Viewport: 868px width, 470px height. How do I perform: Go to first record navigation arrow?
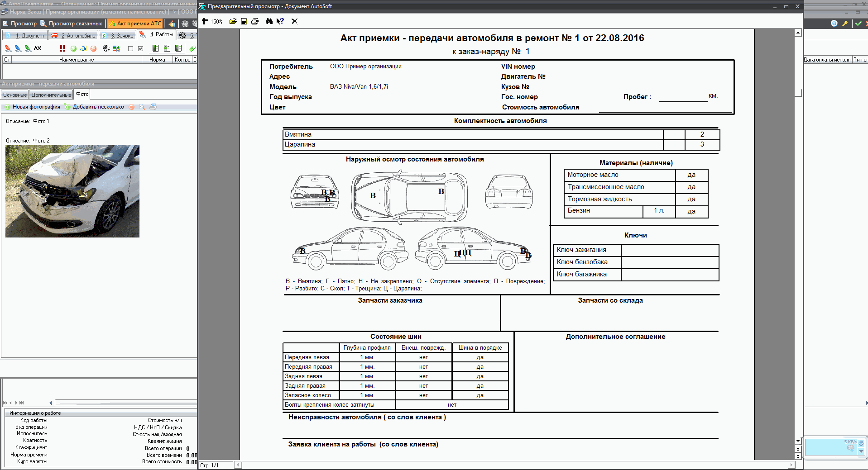(x=5, y=403)
